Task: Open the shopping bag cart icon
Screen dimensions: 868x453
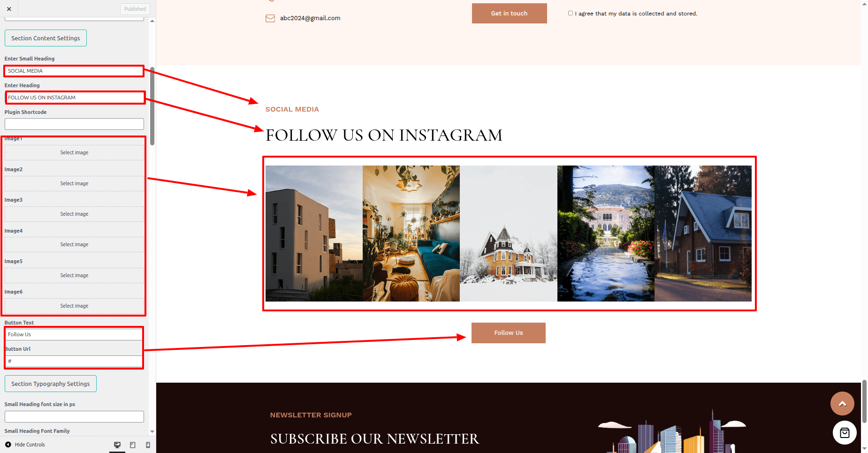Action: coord(845,433)
